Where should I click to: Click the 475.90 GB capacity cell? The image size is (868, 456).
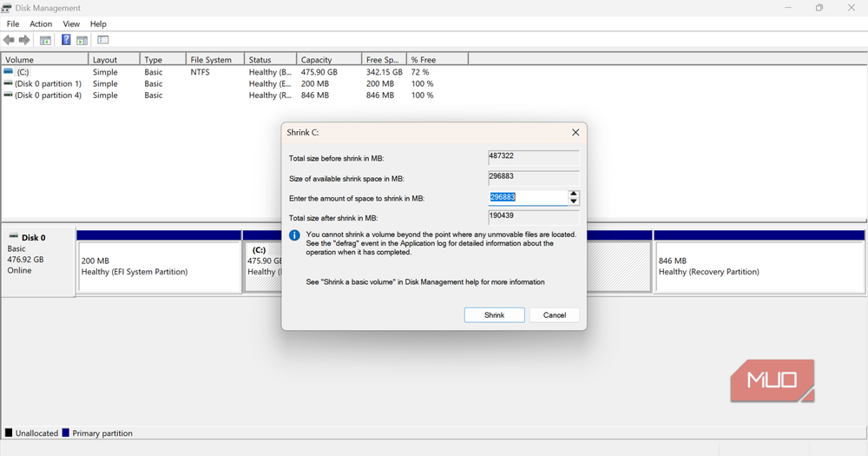319,72
